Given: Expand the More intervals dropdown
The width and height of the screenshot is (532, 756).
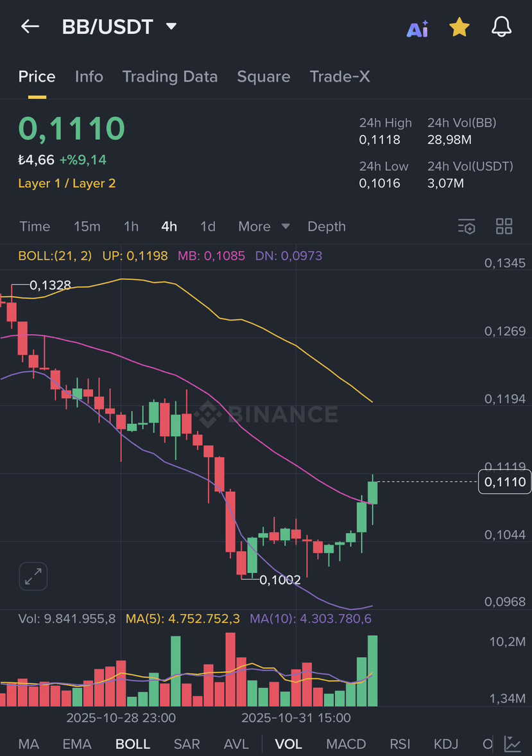Looking at the screenshot, I should tap(264, 227).
